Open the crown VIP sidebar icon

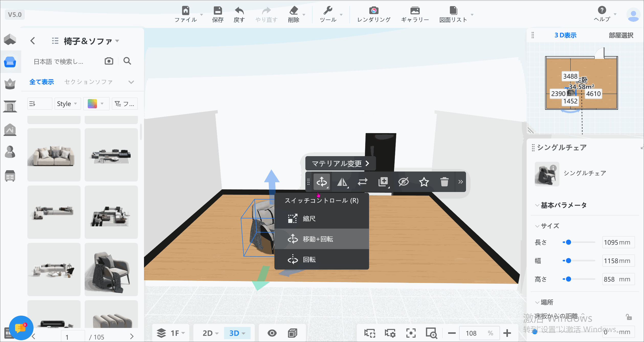point(10,84)
